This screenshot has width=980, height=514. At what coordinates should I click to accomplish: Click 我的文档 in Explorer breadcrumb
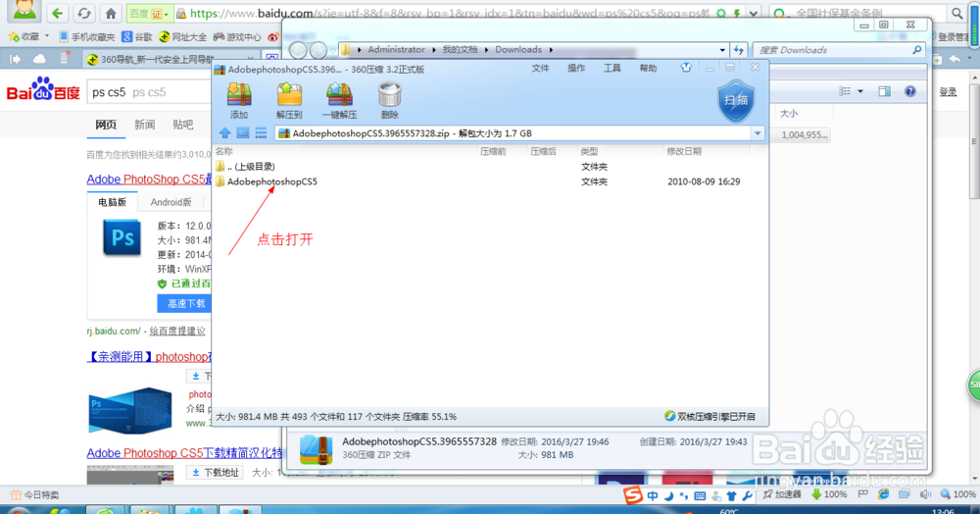tap(460, 49)
